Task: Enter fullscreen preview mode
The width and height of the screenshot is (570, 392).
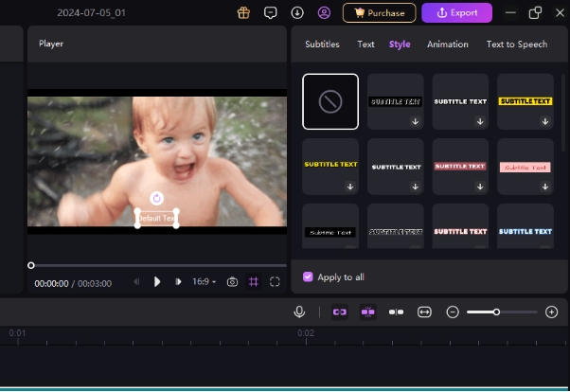Action: 275,282
